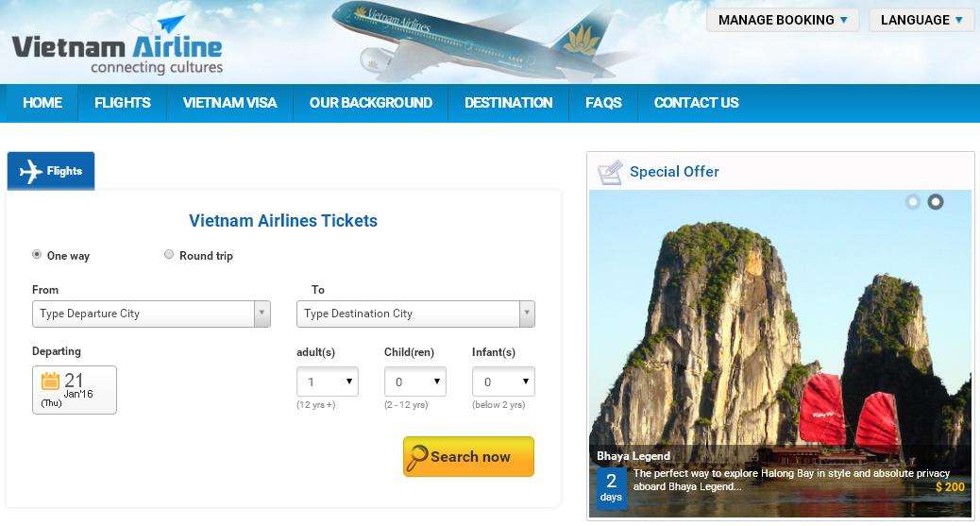Click the magnifier icon on Search now
Viewport: 980px width, 526px height.
click(416, 457)
